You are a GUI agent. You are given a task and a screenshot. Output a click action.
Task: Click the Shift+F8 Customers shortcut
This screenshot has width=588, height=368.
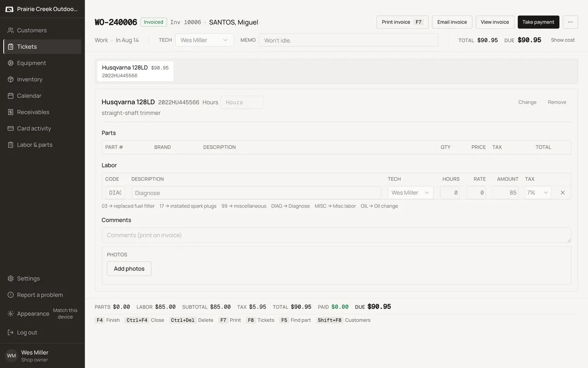point(343,320)
